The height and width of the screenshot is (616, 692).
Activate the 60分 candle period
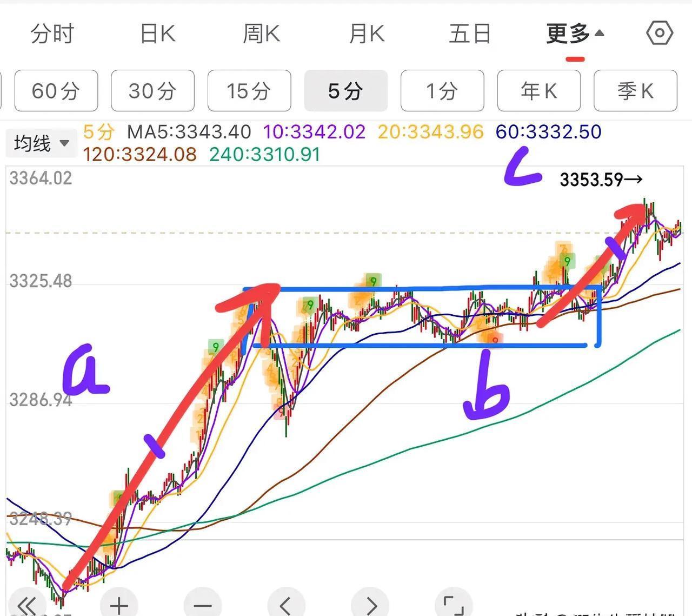click(56, 91)
